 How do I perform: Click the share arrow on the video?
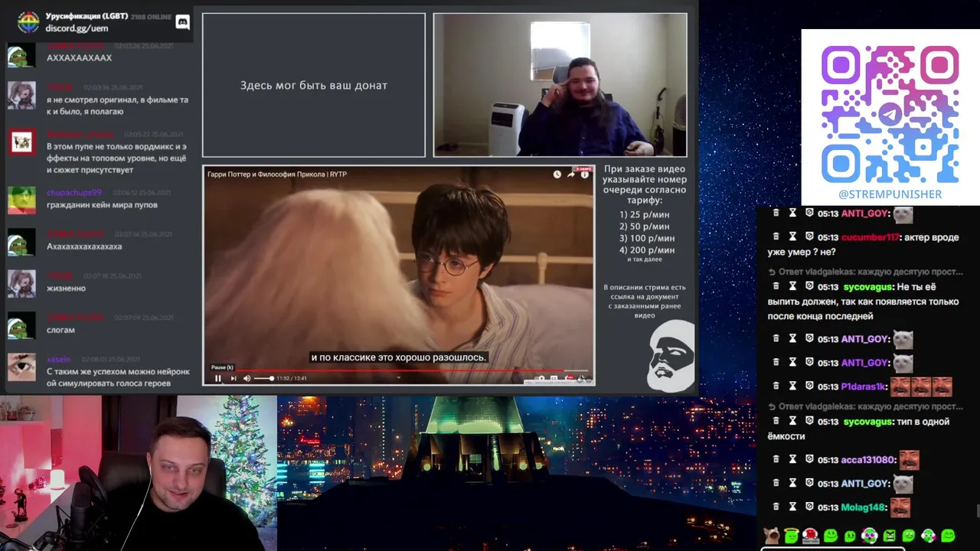(x=571, y=174)
